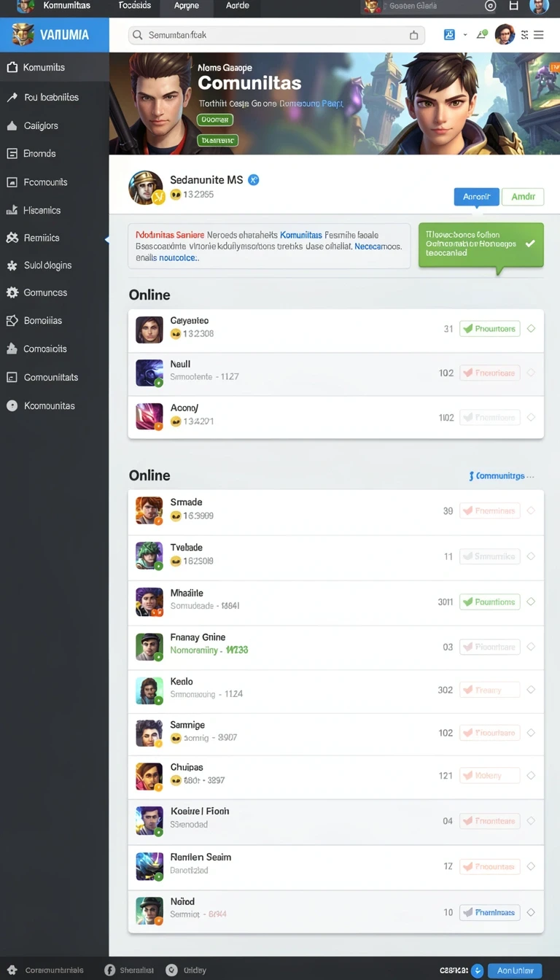
Task: Click the noucoice link in description
Action: 179,258
